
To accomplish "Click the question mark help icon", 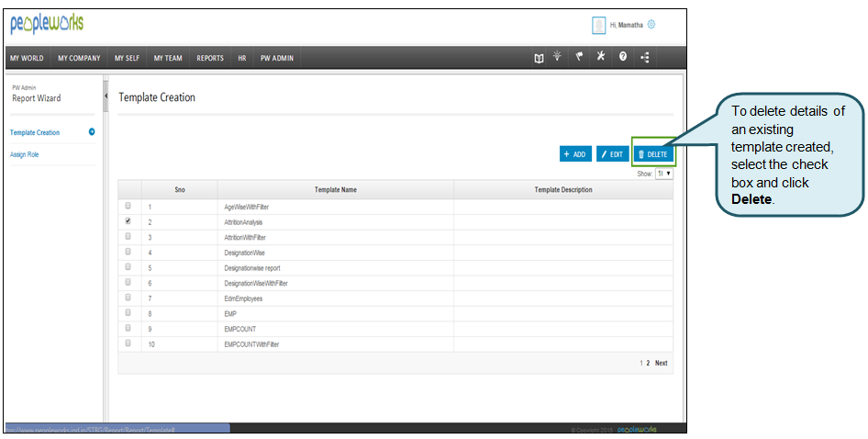I will pos(623,58).
